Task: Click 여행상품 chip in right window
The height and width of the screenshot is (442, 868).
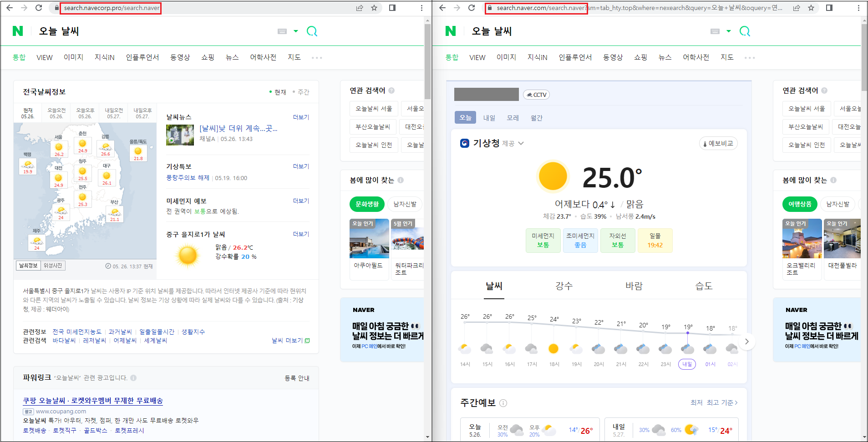Action: tap(800, 204)
